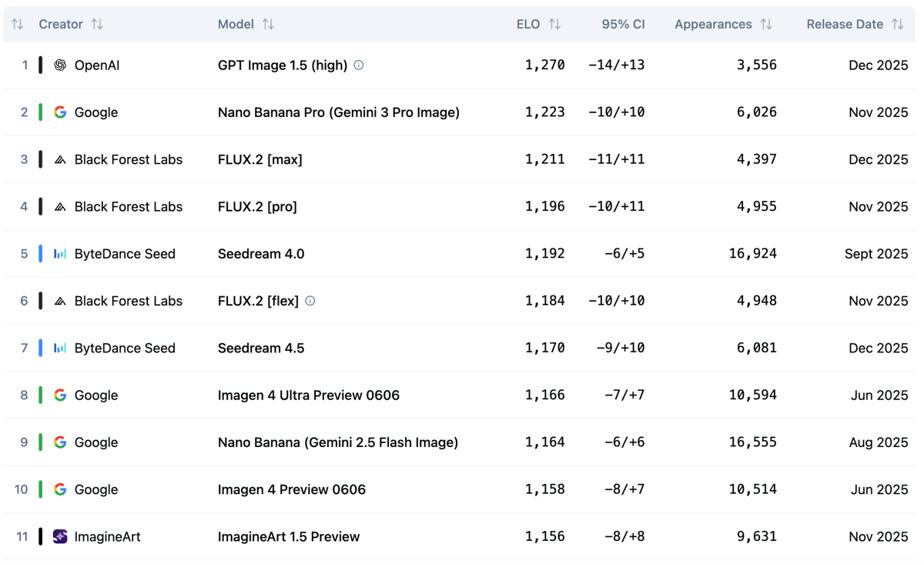Viewport: 924px width, 564px height.
Task: Click the ByteDance Seed icon beside Seedream 4.0
Action: (x=60, y=253)
